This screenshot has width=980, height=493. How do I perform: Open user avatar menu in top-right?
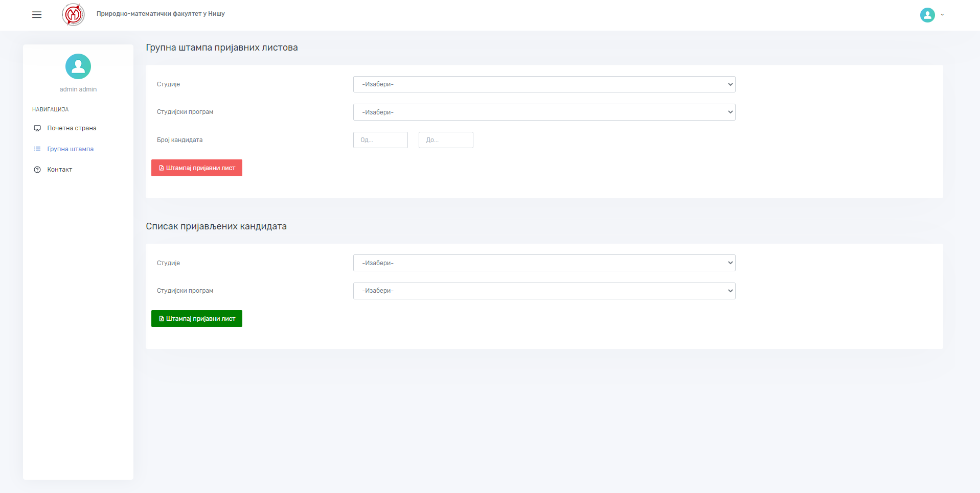(x=927, y=15)
